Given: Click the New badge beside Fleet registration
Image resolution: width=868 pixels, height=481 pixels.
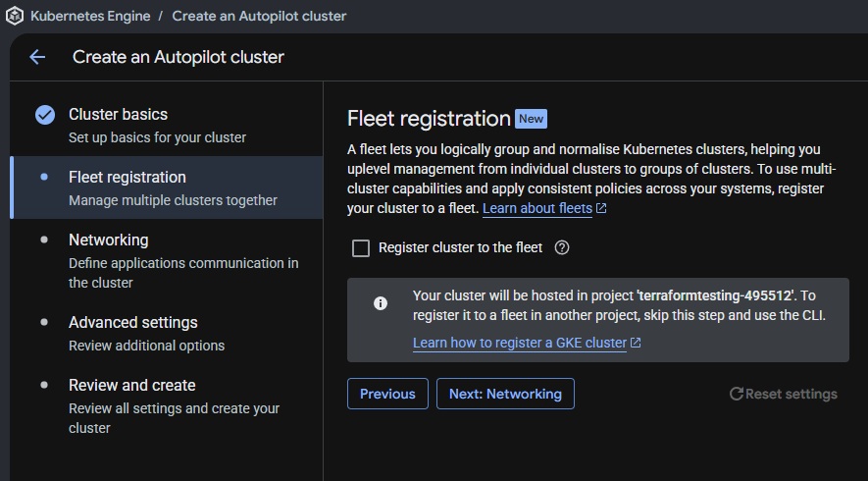Looking at the screenshot, I should [x=531, y=119].
